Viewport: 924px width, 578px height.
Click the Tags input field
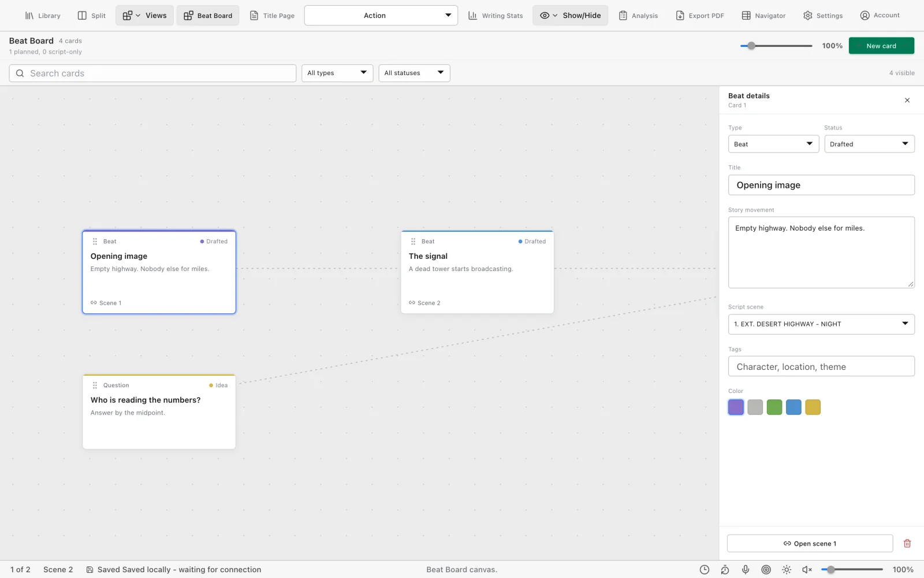point(821,366)
